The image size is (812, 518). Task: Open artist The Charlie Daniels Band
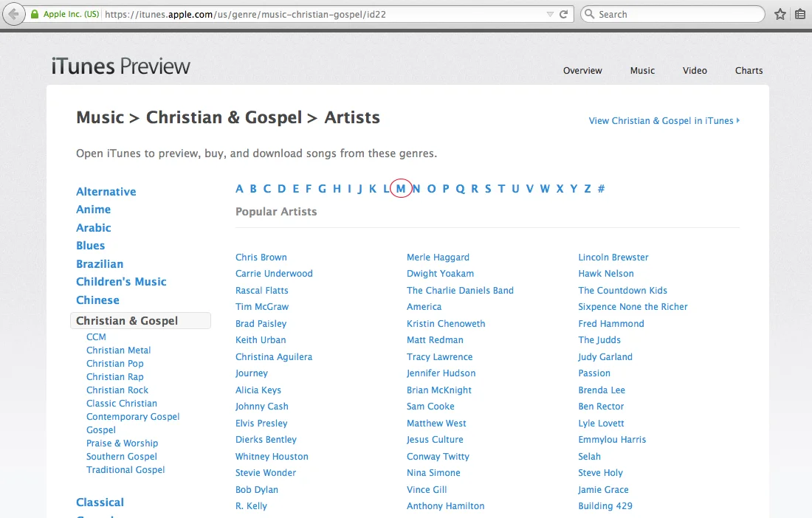460,290
